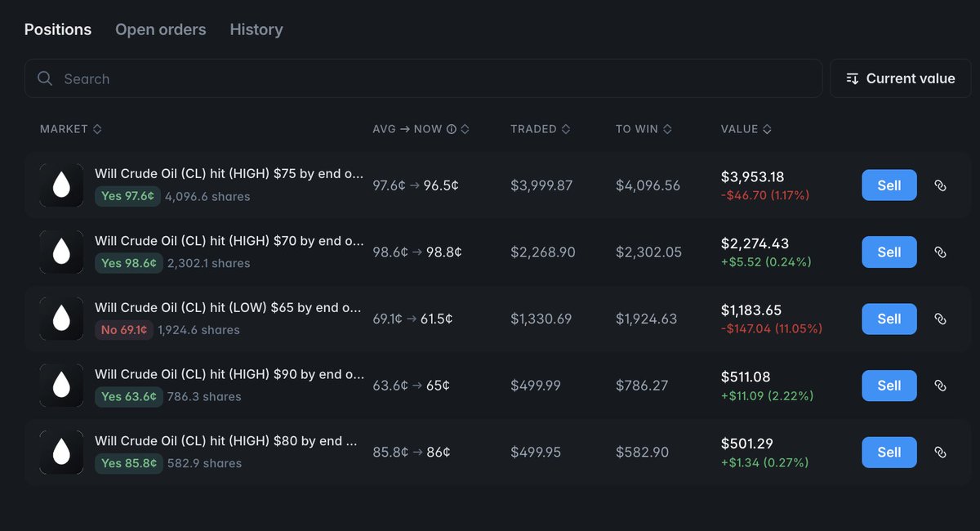The width and height of the screenshot is (980, 531).
Task: Switch to the History tab
Action: pyautogui.click(x=256, y=29)
